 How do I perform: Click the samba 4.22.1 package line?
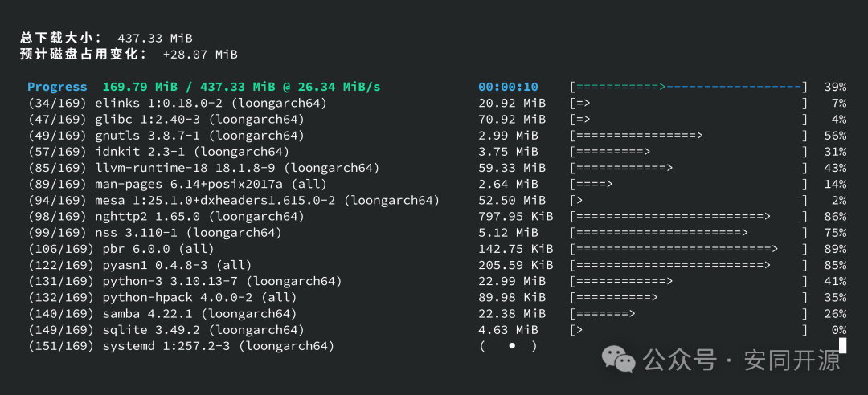pyautogui.click(x=162, y=314)
